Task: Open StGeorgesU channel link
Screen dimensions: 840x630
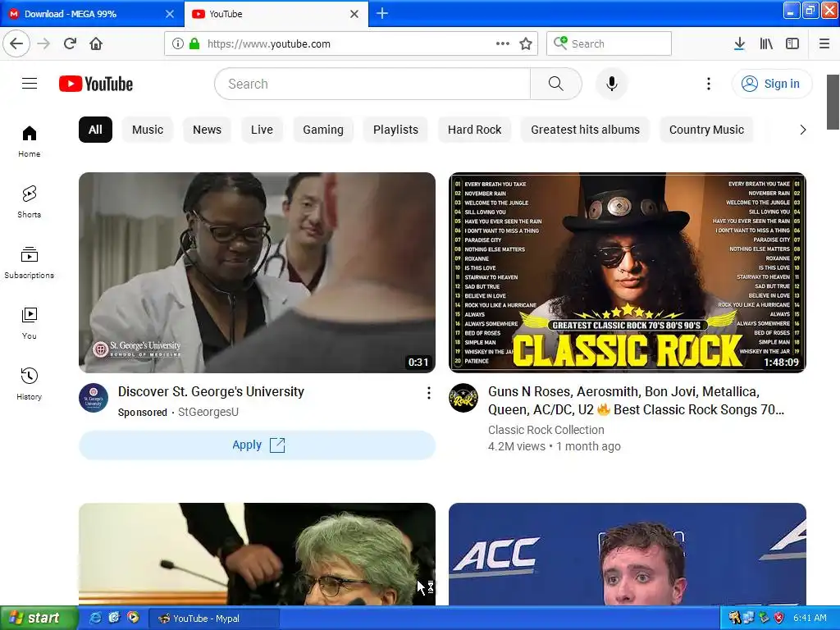Action: (x=208, y=412)
